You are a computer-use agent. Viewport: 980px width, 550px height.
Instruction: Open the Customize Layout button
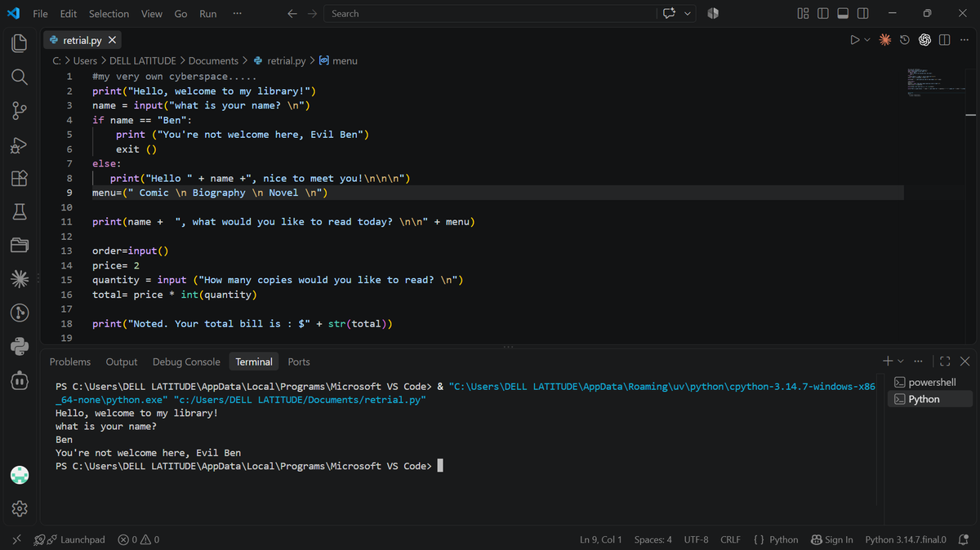[x=804, y=14]
